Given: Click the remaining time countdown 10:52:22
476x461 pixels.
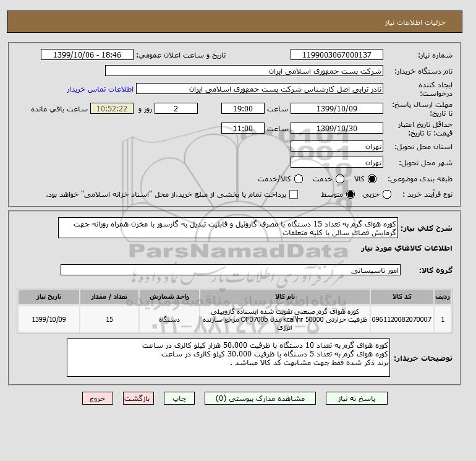Looking at the screenshot, I should click(x=112, y=108).
